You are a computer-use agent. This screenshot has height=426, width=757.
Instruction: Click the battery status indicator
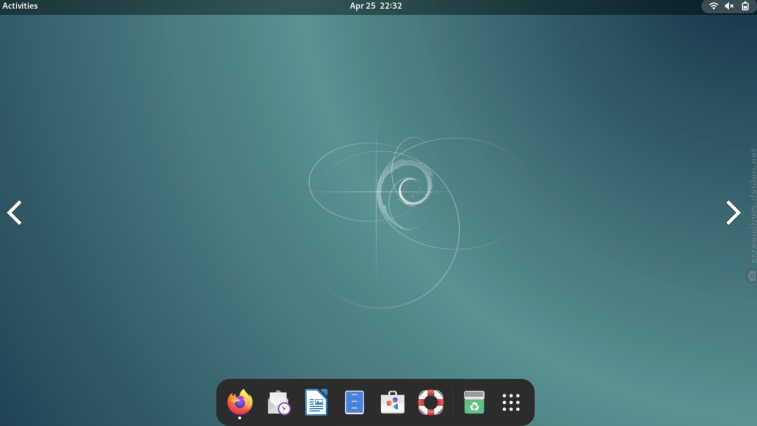pos(745,6)
